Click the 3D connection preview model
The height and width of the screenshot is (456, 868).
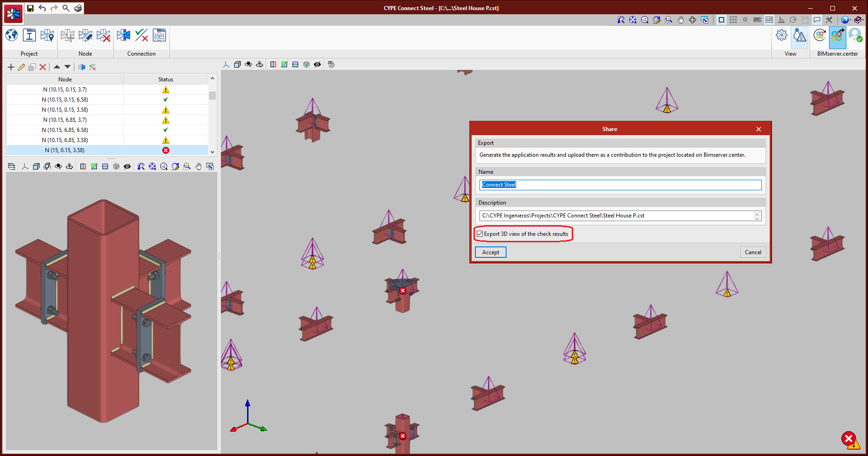click(103, 310)
